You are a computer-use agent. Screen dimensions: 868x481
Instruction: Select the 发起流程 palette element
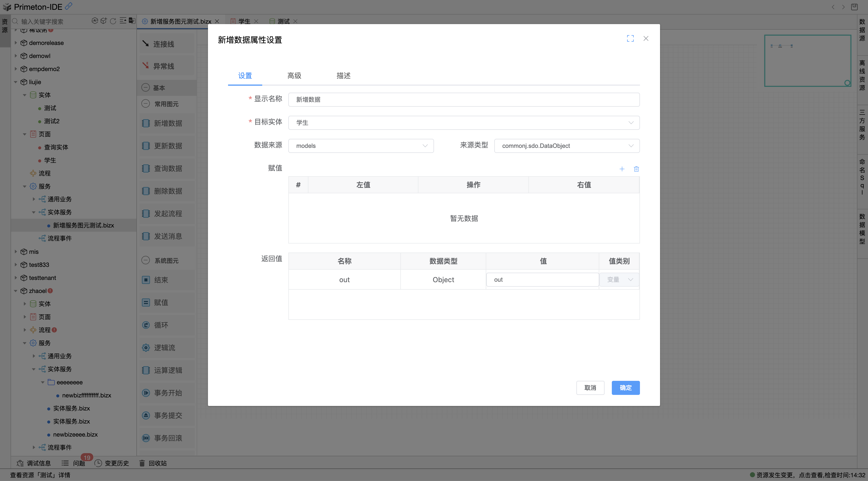coord(168,213)
